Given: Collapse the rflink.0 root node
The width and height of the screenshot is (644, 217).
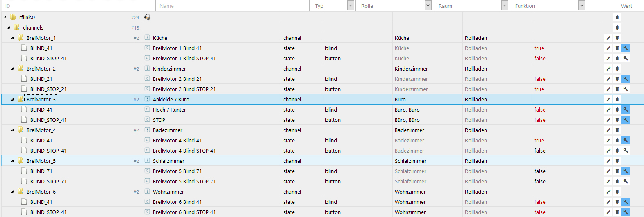Looking at the screenshot, I should click(5, 17).
